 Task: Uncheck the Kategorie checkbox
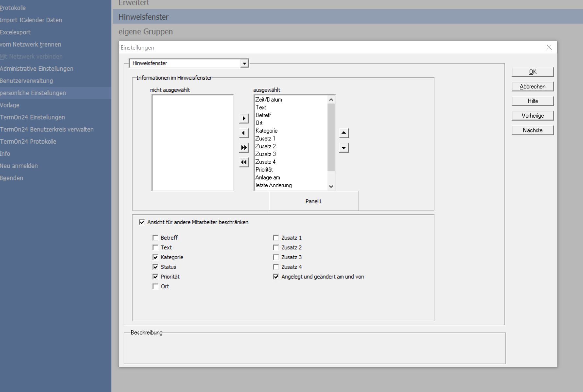tap(156, 257)
